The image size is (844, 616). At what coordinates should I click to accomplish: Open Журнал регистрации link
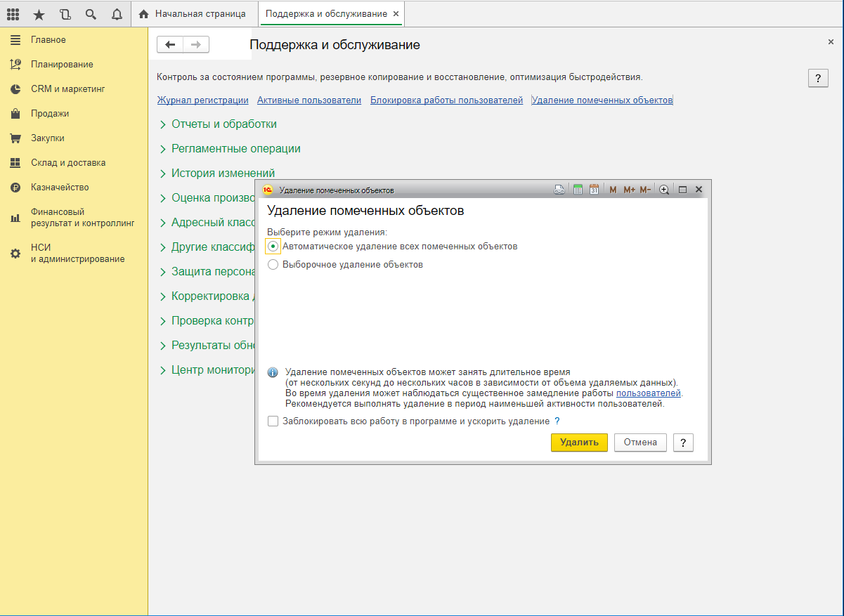(x=203, y=100)
